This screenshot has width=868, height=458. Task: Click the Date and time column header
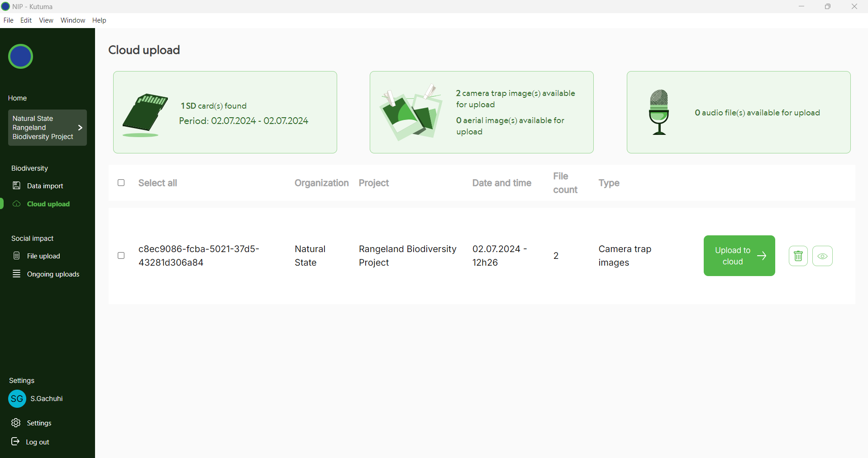click(502, 183)
